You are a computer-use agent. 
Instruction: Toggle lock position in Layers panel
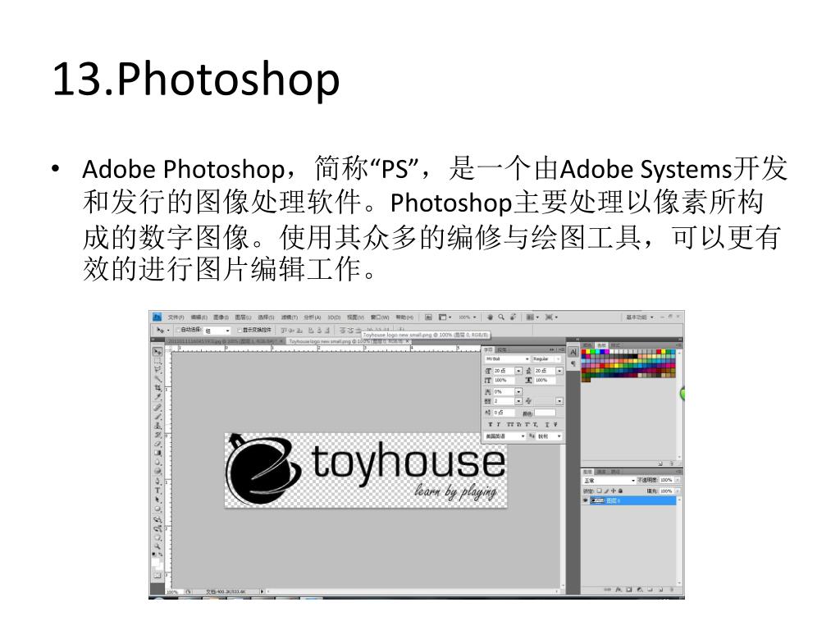[x=614, y=491]
